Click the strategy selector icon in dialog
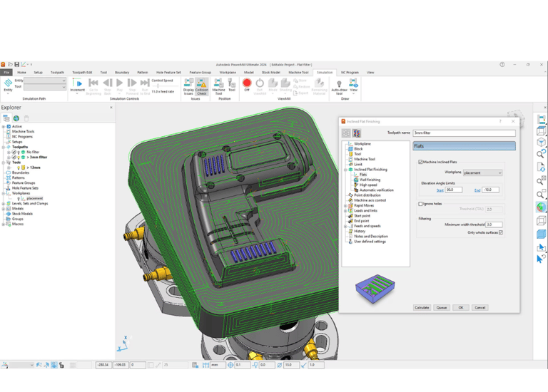548x392 pixels. click(346, 133)
